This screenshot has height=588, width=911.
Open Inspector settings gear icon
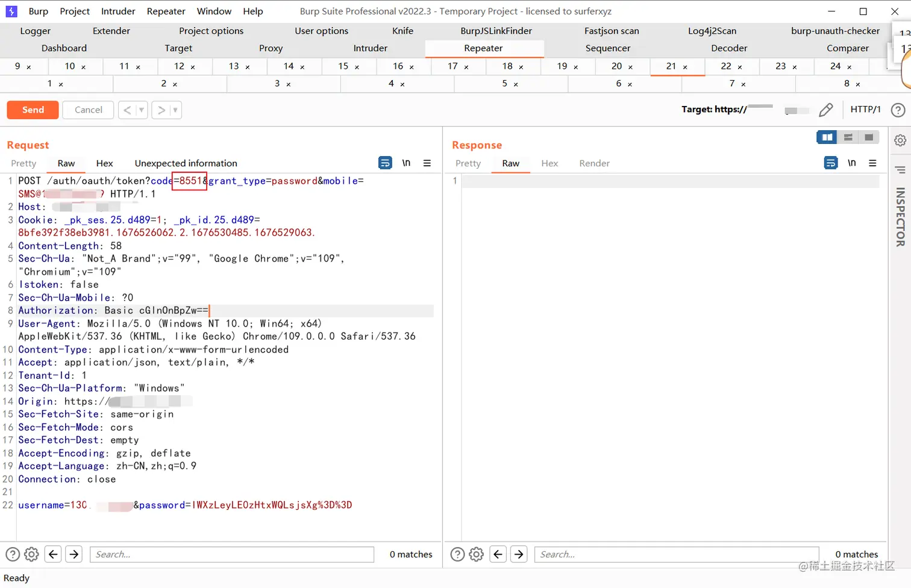[900, 140]
